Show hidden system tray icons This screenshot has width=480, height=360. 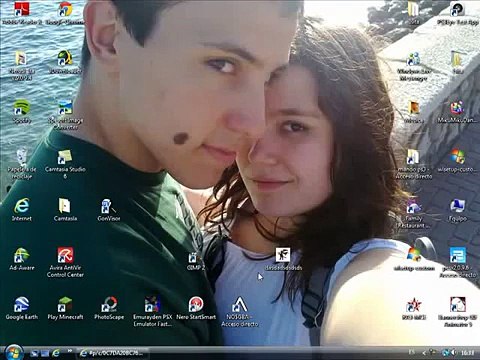(424, 352)
